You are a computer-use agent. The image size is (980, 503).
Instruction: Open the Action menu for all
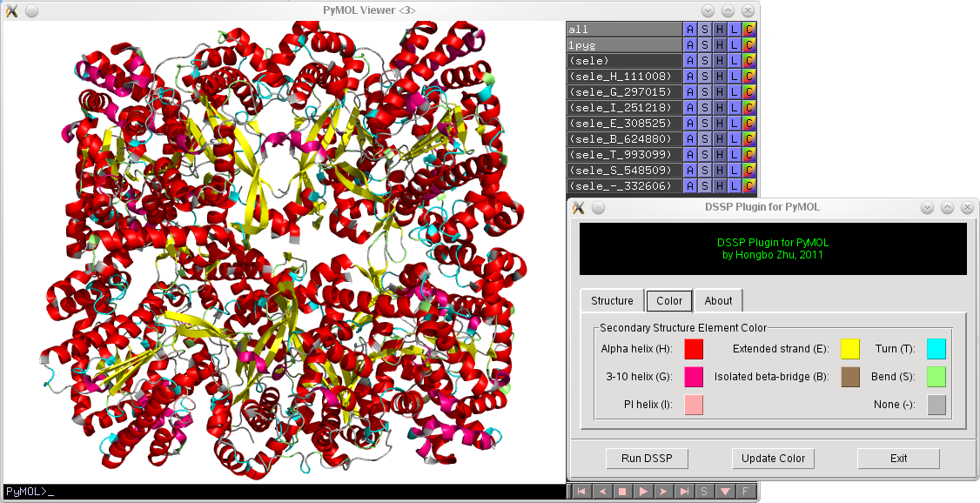pyautogui.click(x=690, y=30)
